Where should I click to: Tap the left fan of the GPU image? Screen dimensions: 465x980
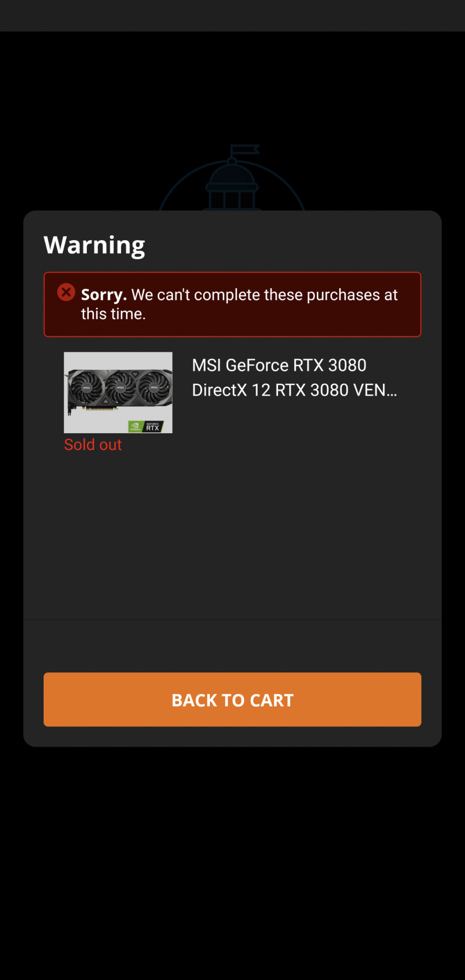click(86, 388)
